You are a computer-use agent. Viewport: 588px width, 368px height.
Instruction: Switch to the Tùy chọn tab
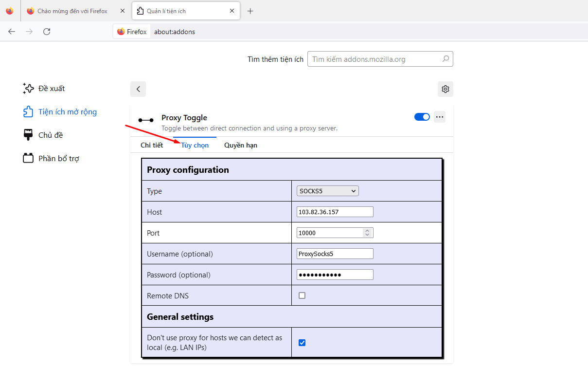[x=195, y=145]
